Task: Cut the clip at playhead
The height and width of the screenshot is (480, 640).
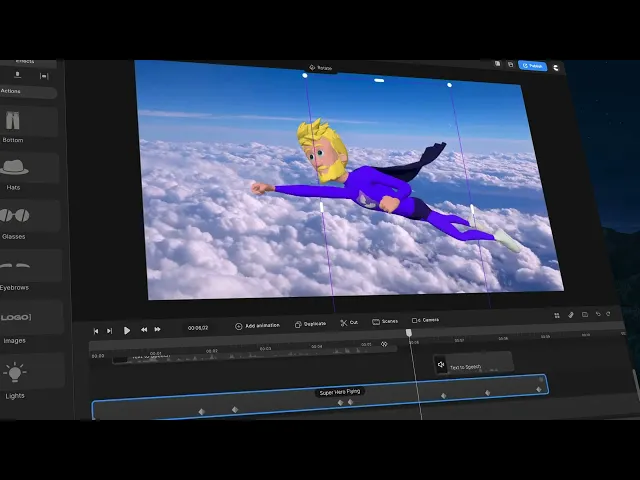Action: [x=349, y=322]
